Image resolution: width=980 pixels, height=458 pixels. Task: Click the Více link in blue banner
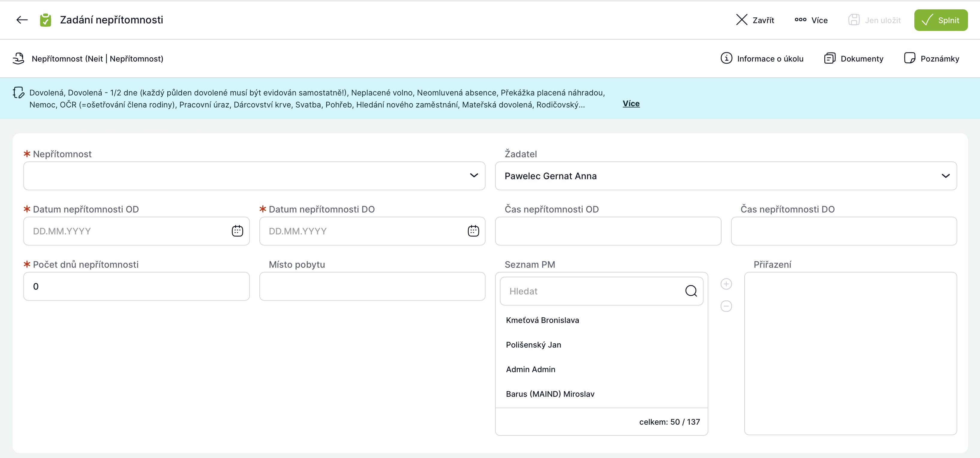click(631, 104)
